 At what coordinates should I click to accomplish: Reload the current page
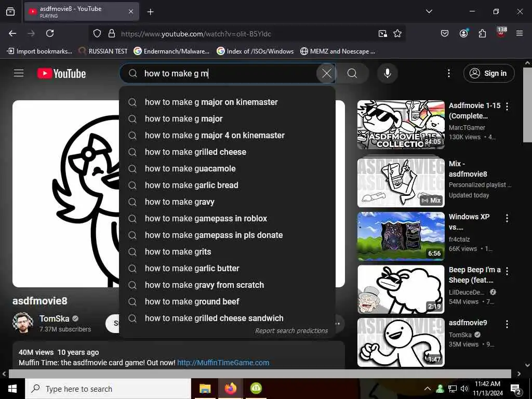tap(50, 33)
